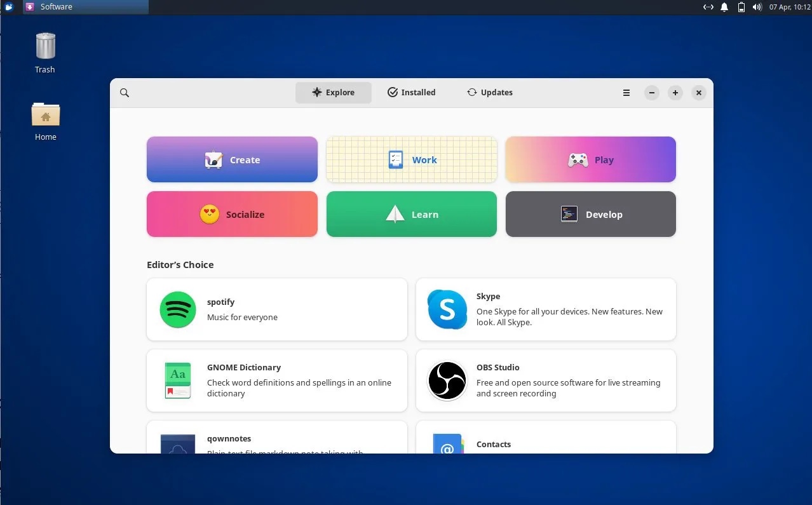Open the Trash on the desktop
Screen dimensions: 812x505
44,44
